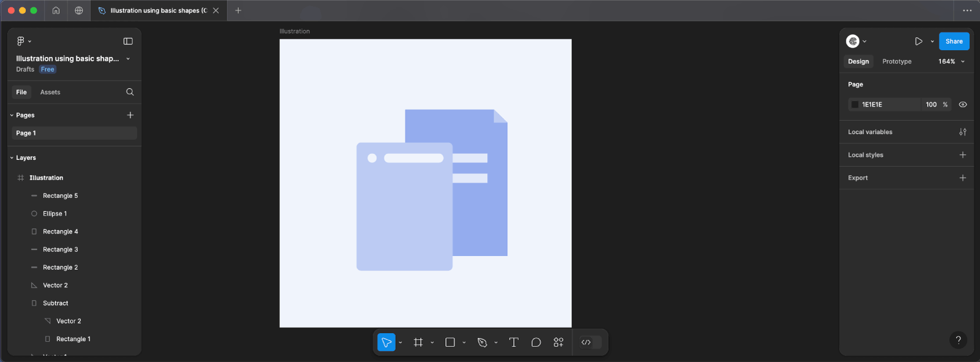The image size is (980, 362).
Task: Collapse the Layers section
Action: tap(12, 158)
